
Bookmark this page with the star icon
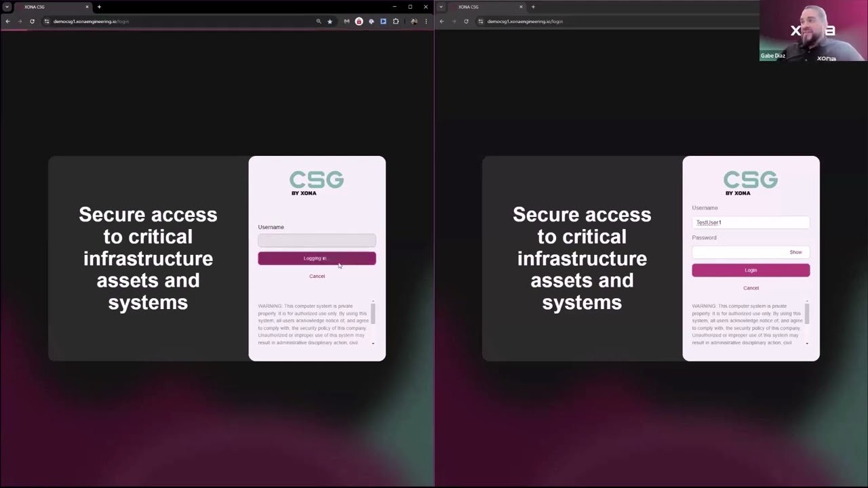[330, 21]
